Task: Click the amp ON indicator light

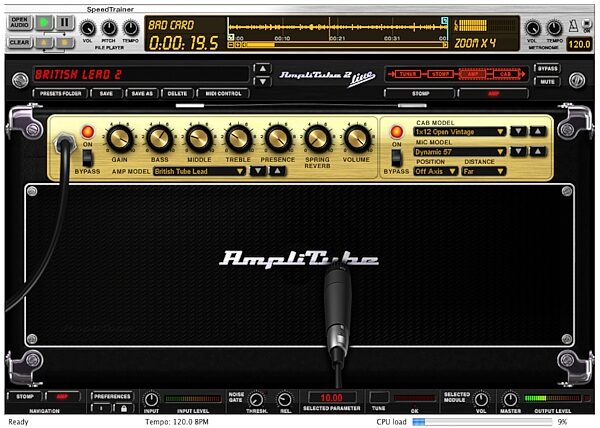Action: 88,132
